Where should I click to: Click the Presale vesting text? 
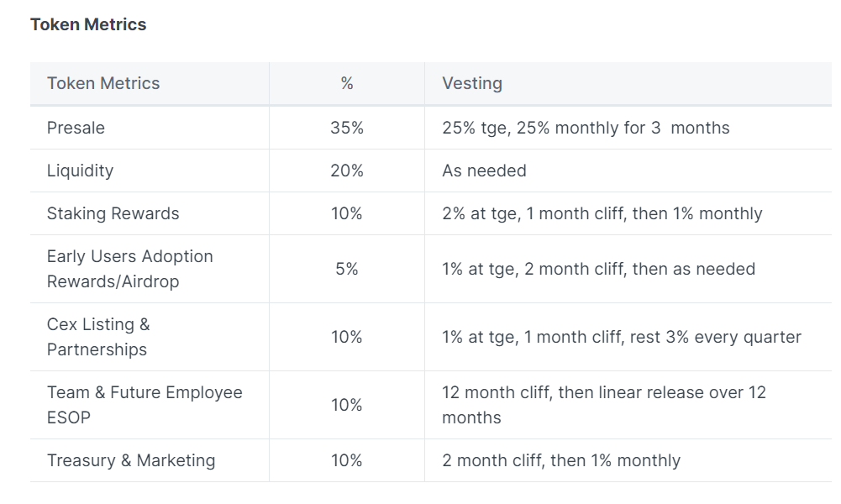(x=586, y=128)
